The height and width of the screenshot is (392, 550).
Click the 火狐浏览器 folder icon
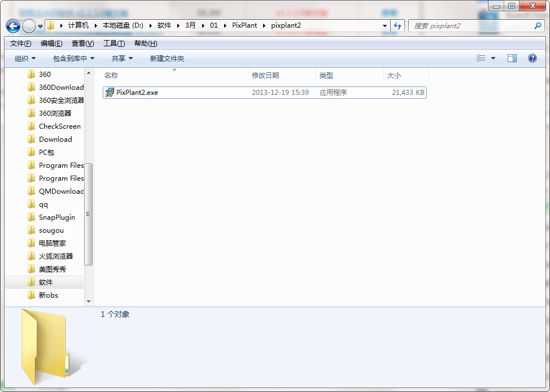31,256
